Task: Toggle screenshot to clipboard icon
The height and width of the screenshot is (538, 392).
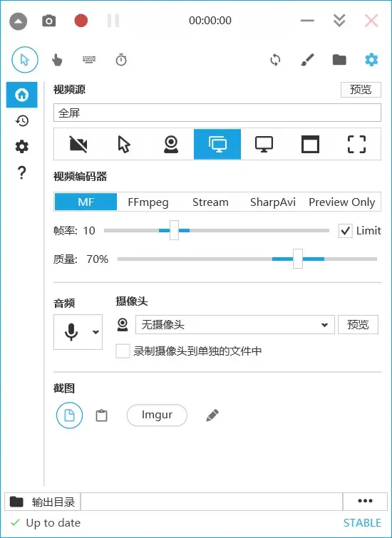Action: pyautogui.click(x=101, y=415)
